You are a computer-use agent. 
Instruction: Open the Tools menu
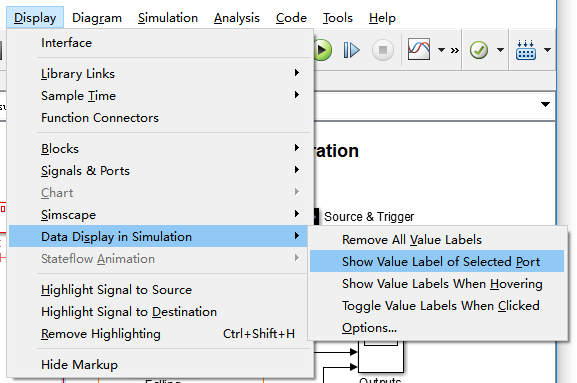pos(337,18)
